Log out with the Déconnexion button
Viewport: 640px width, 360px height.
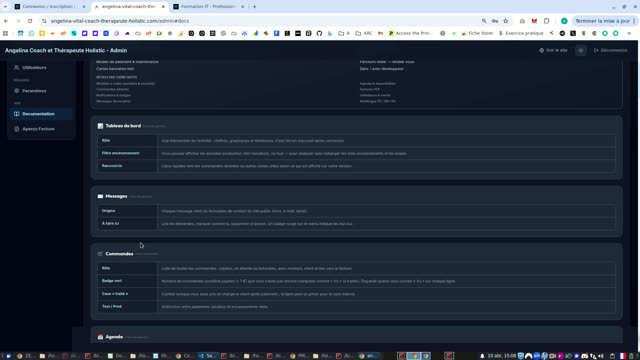point(611,51)
